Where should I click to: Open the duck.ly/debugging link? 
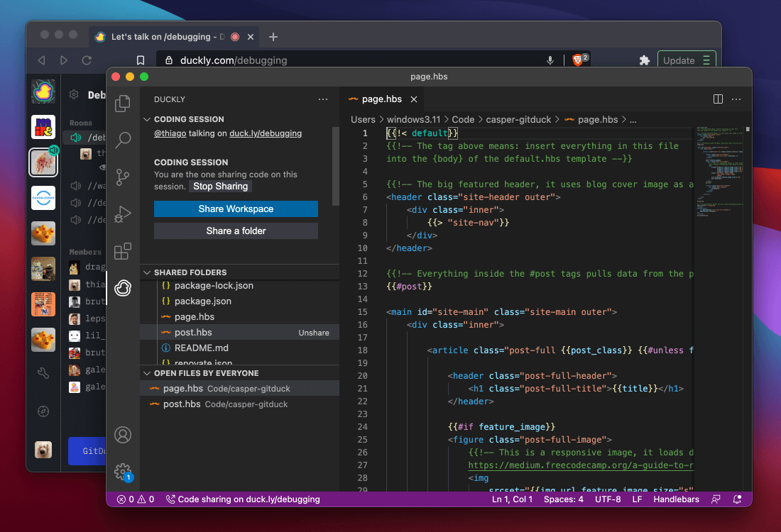click(x=266, y=133)
